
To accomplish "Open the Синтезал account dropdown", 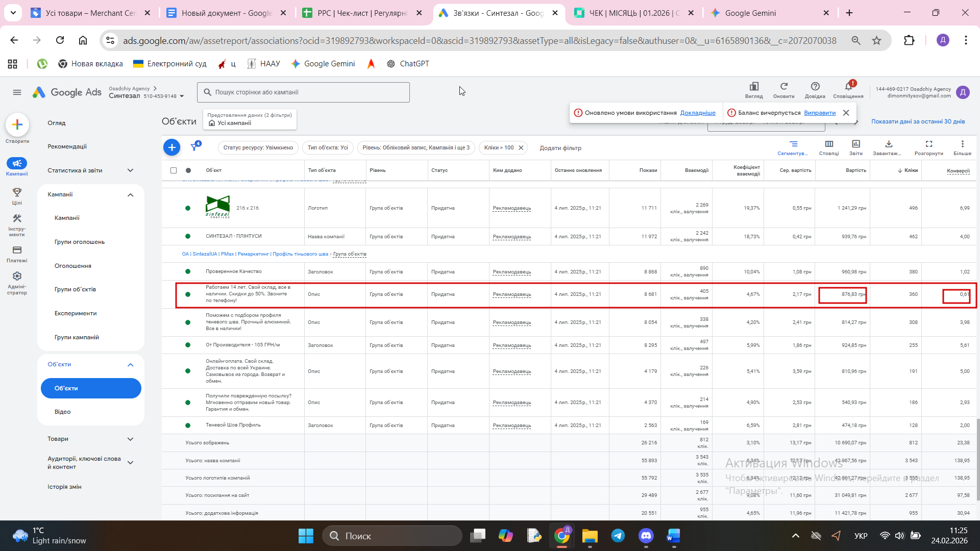I will click(x=182, y=96).
